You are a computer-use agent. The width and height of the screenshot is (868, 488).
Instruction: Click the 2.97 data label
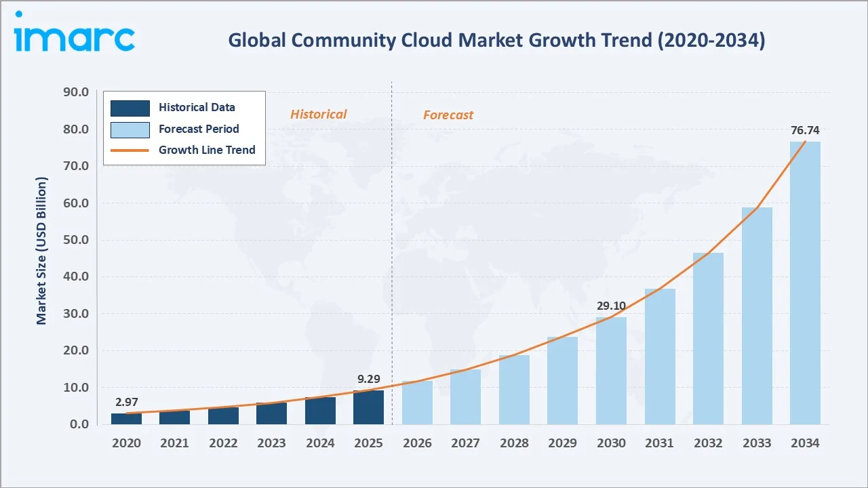(126, 403)
